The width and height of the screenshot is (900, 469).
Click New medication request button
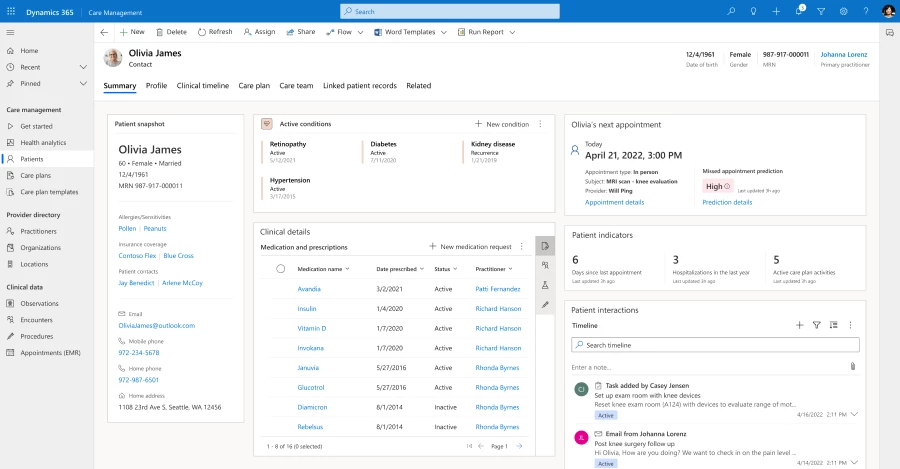tap(470, 246)
